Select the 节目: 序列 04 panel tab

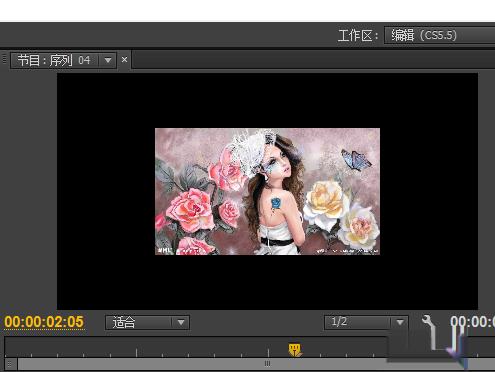[x=54, y=60]
